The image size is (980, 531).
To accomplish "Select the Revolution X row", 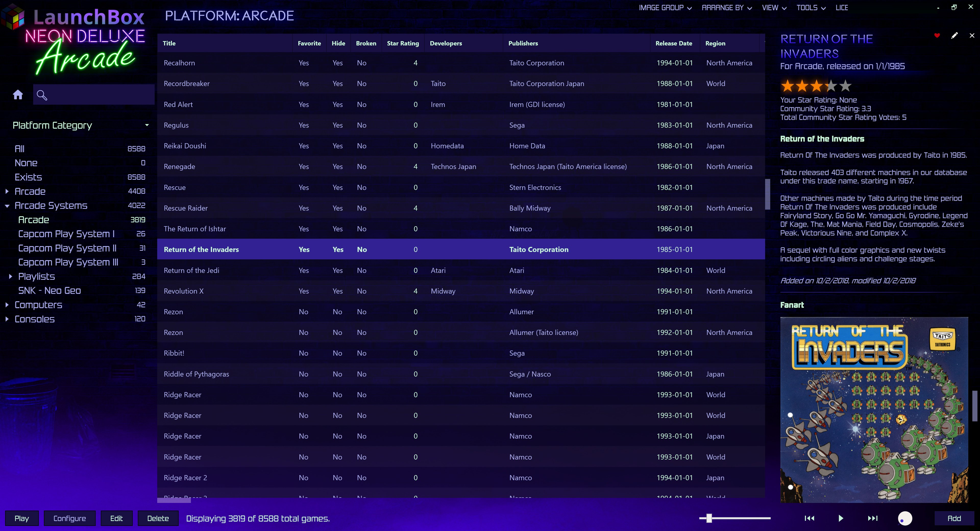I will pyautogui.click(x=461, y=291).
